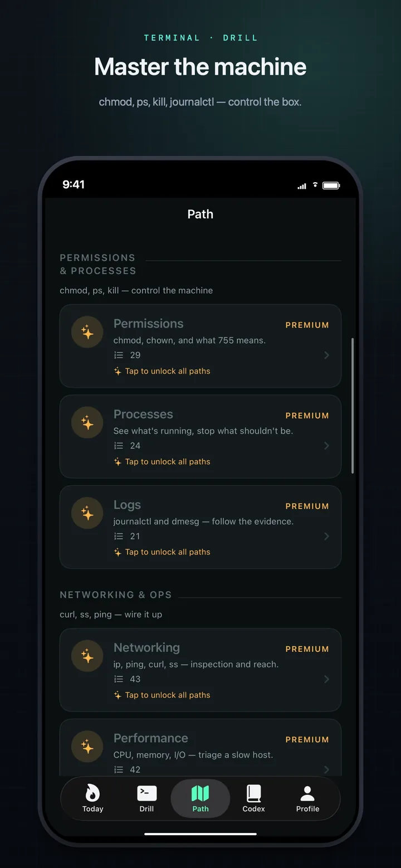This screenshot has width=401, height=868.
Task: Tap the sparkle icon on the Processes card
Action: point(87,422)
